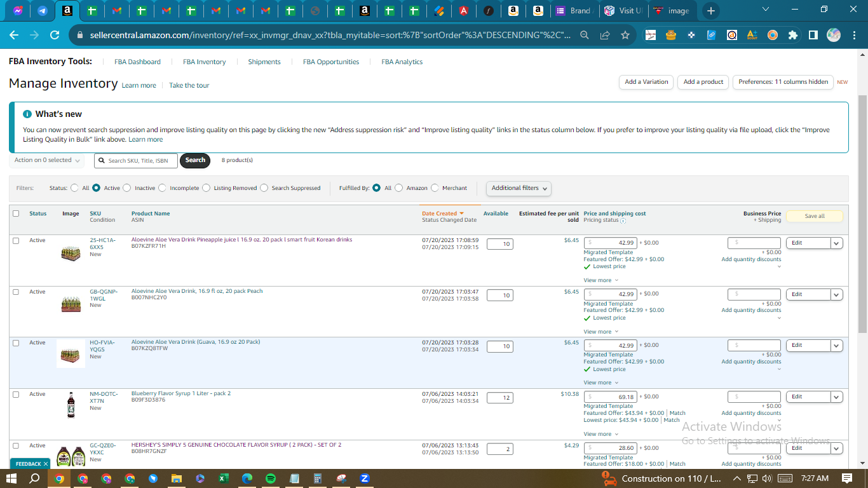Expand View more for the Pineapple juice row

pos(600,280)
